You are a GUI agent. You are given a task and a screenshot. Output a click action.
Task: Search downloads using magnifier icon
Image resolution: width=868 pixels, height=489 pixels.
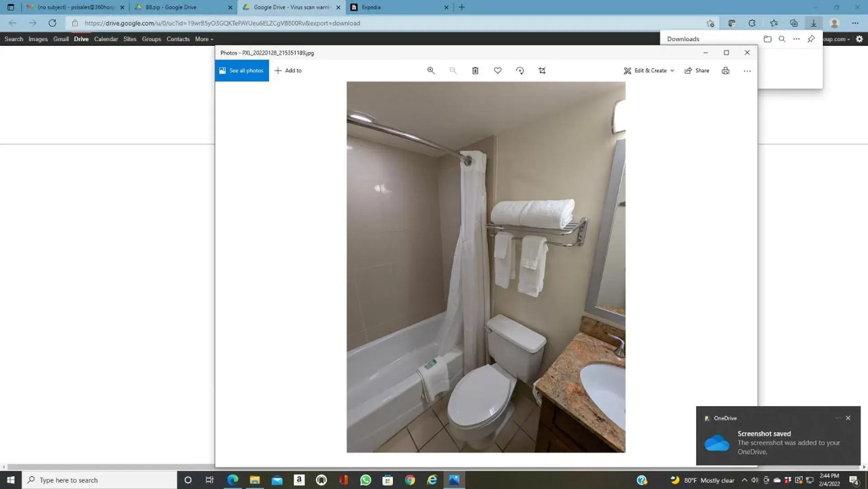[782, 39]
